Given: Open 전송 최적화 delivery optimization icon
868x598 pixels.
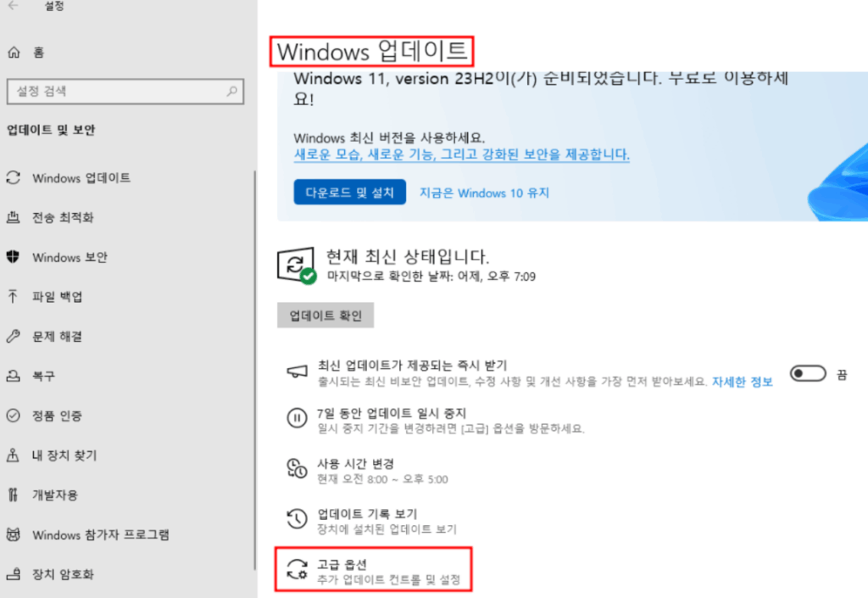Looking at the screenshot, I should click(14, 218).
